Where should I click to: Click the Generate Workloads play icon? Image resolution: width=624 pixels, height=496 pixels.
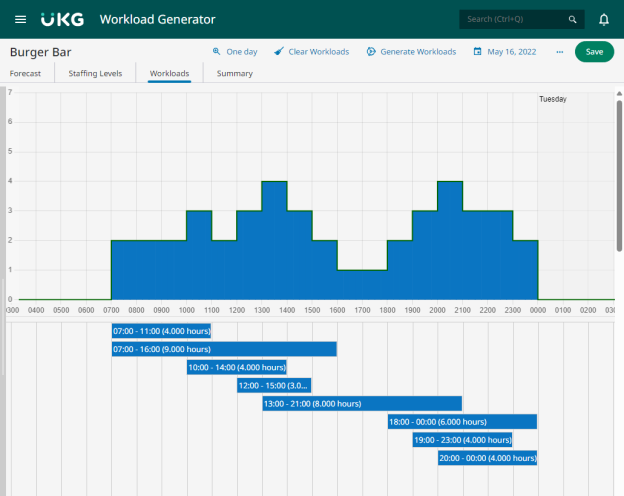coord(371,51)
